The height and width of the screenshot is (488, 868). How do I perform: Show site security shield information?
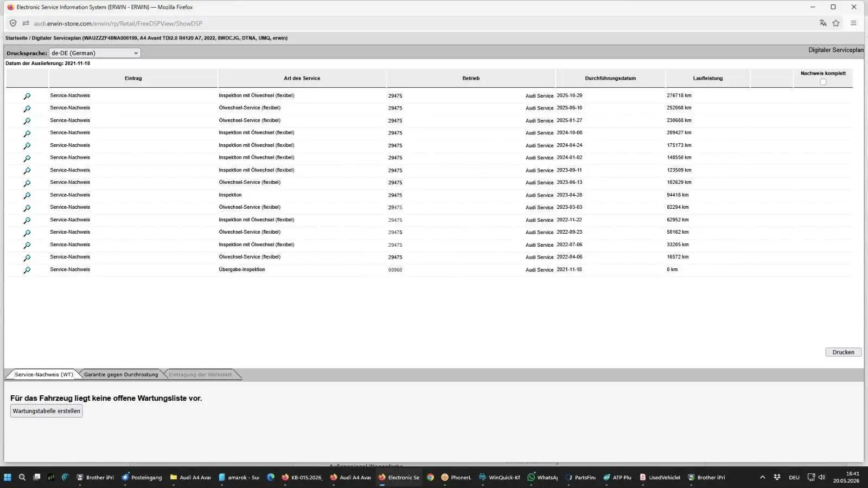pyautogui.click(x=13, y=23)
